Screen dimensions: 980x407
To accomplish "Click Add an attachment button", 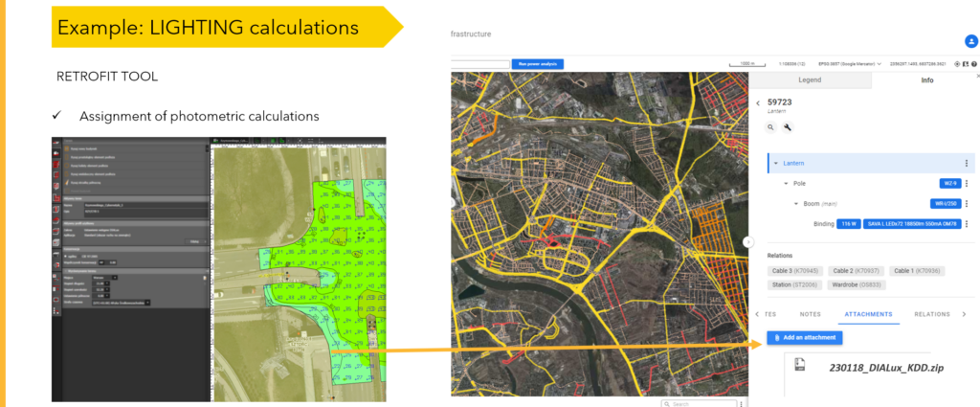I will click(805, 338).
